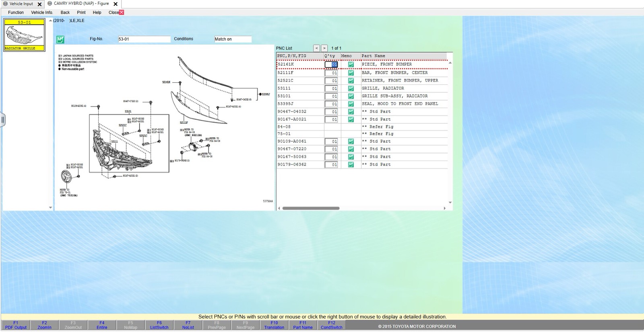The width and height of the screenshot is (644, 332).
Task: Select the 75-01 Refer Fig row
Action: point(362,134)
